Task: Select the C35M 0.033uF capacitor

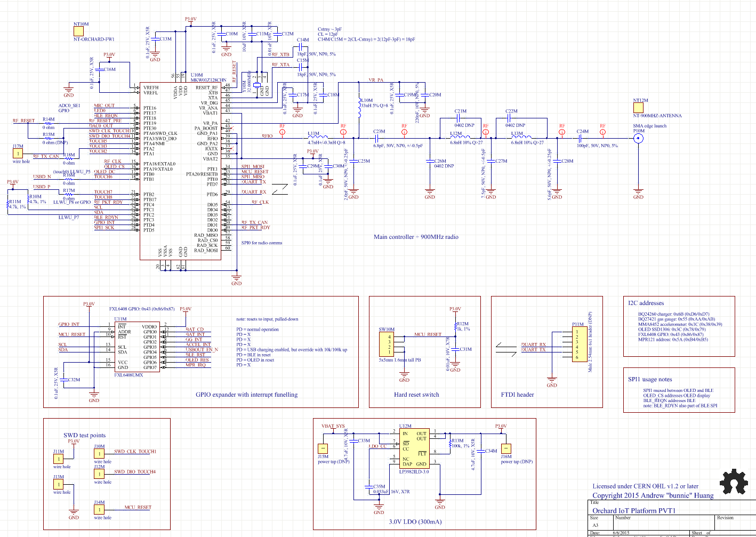Action: 368,487
